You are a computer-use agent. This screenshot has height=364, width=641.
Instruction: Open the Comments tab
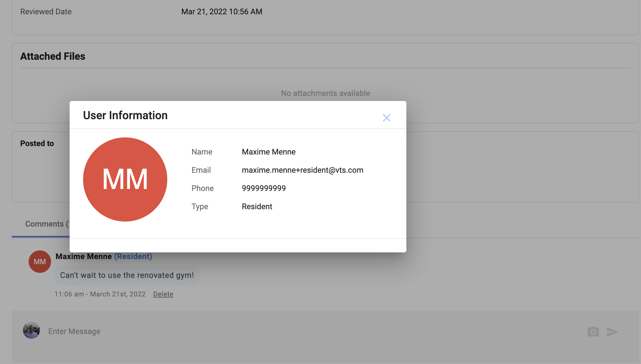45,224
